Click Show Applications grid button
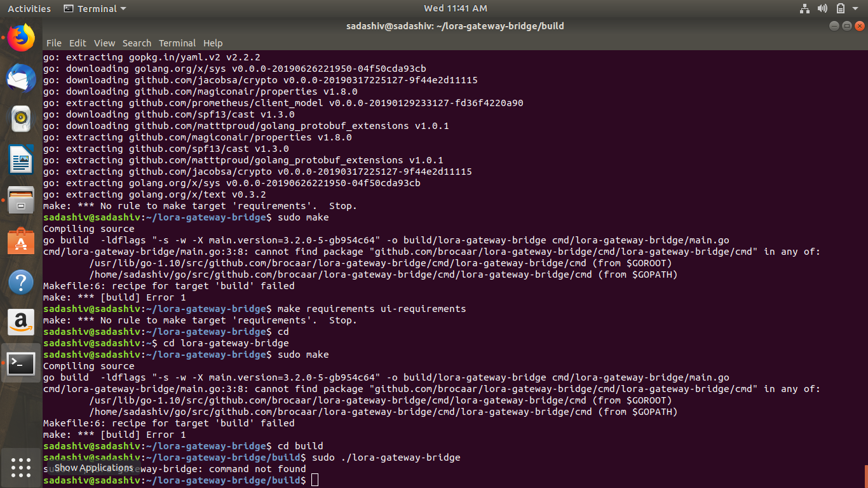 click(x=21, y=468)
